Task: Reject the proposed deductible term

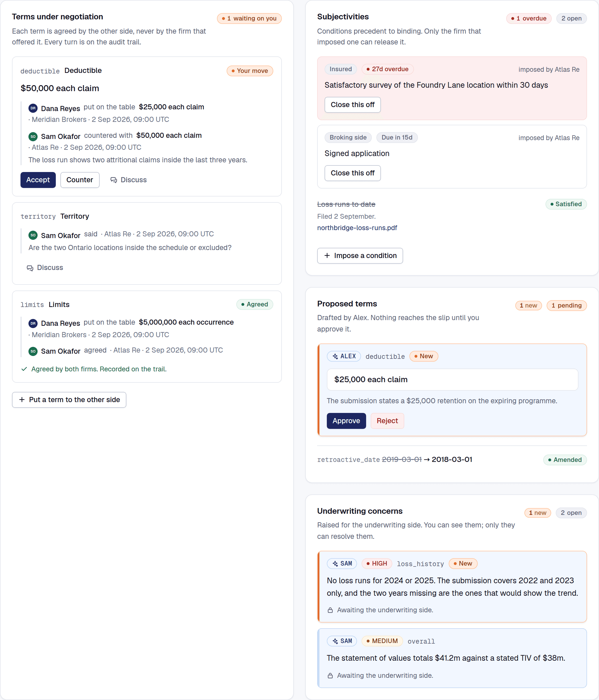Action: [x=387, y=421]
